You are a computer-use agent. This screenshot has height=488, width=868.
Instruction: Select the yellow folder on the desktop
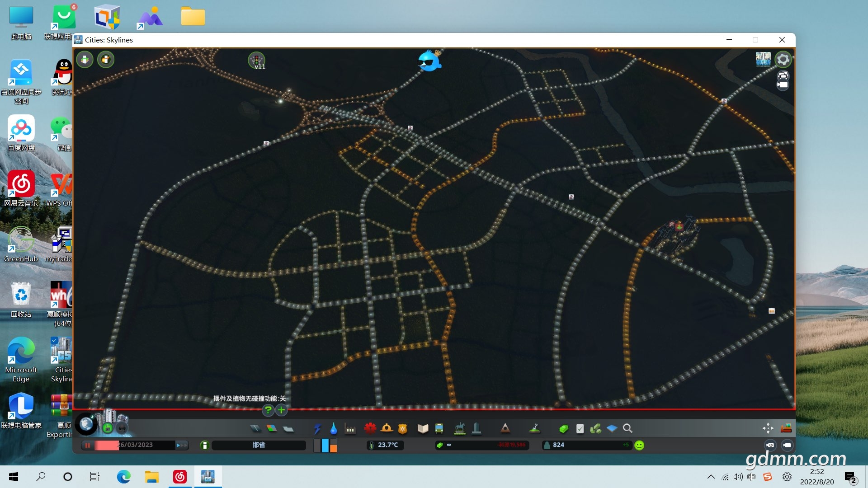coord(193,16)
